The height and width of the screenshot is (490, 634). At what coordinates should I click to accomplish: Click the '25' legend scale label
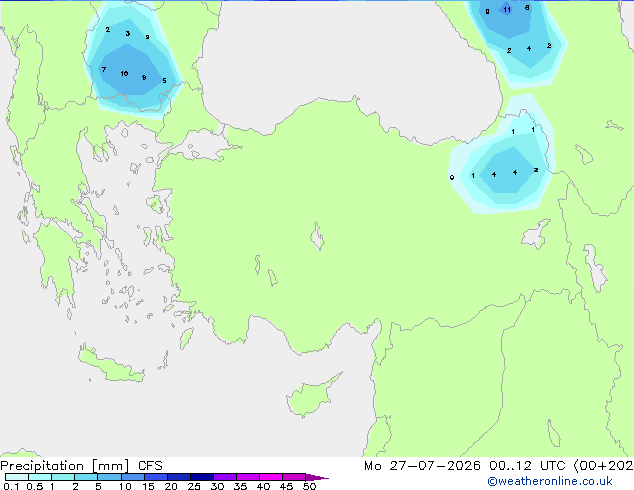coord(194,486)
